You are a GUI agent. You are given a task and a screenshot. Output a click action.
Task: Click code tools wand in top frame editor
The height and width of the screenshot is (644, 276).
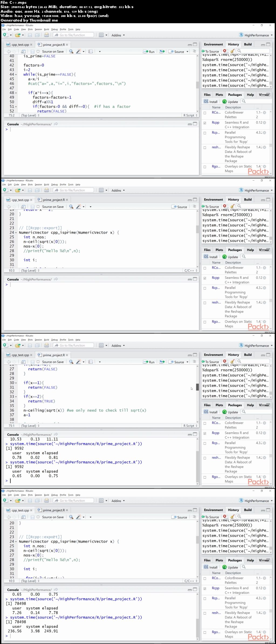coord(78,51)
